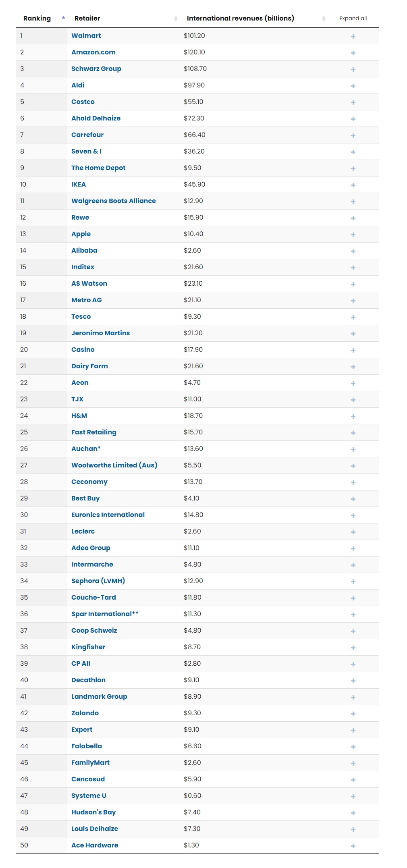The image size is (407, 868).
Task: Click plus icon for Zalando row
Action: [x=353, y=714]
